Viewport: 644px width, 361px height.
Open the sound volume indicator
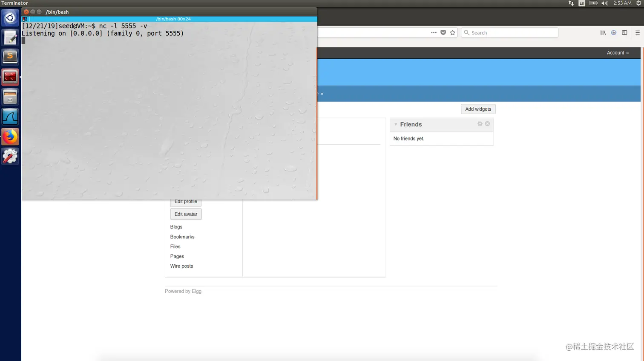tap(604, 3)
